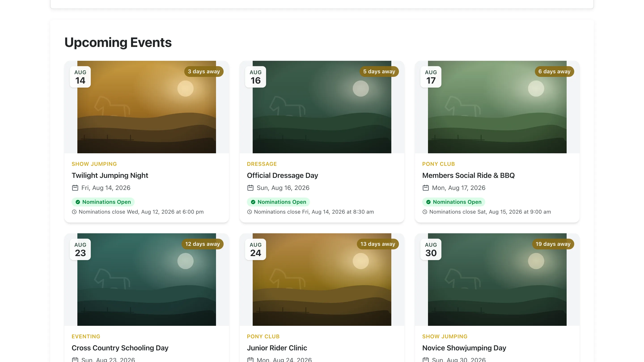Click the AUG 24 date badge
This screenshot has width=644, height=362.
(256, 249)
